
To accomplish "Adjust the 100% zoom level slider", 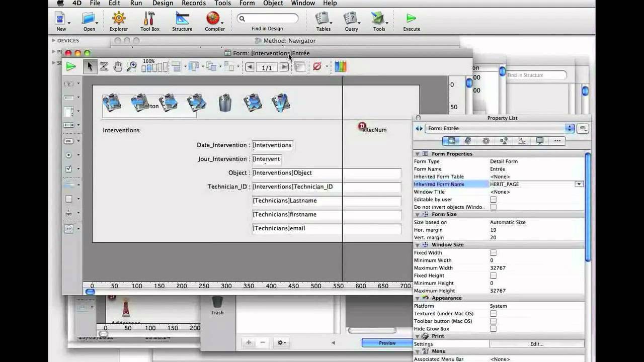I will click(154, 67).
